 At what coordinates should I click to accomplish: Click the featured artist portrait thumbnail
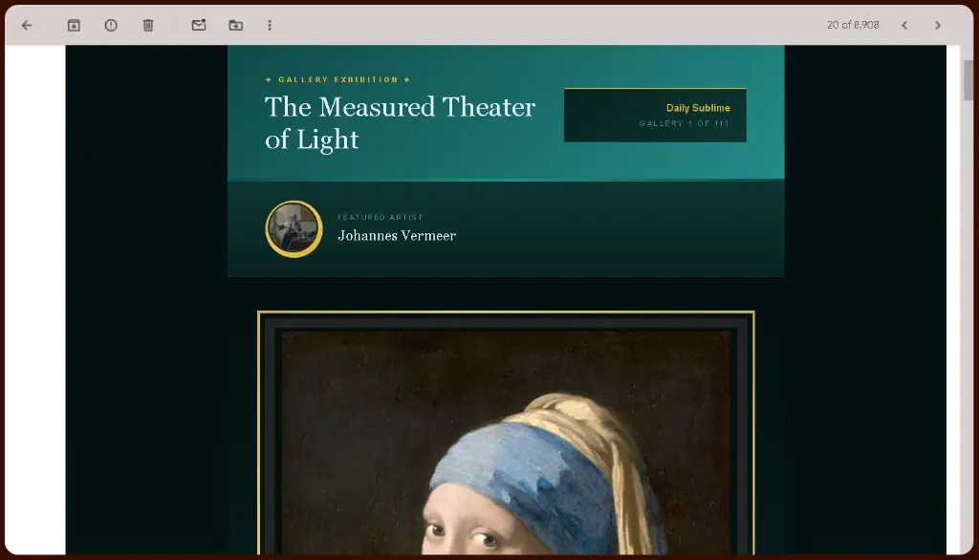click(294, 228)
